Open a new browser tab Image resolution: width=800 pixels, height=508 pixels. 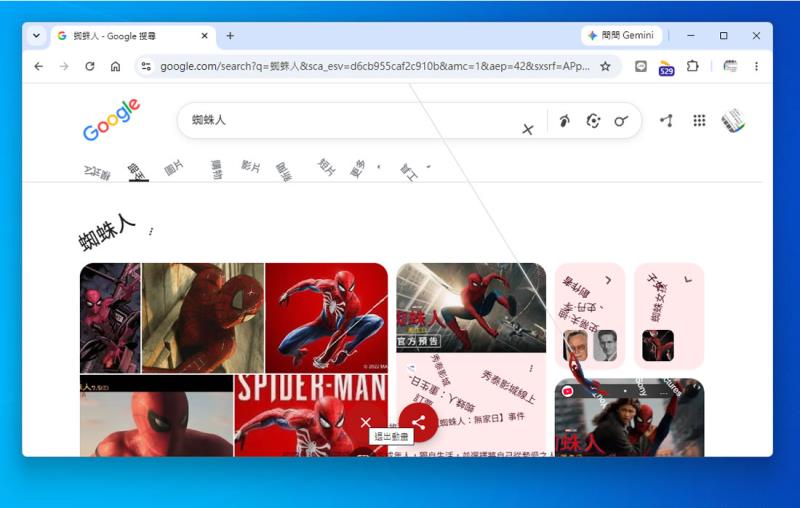(x=230, y=36)
